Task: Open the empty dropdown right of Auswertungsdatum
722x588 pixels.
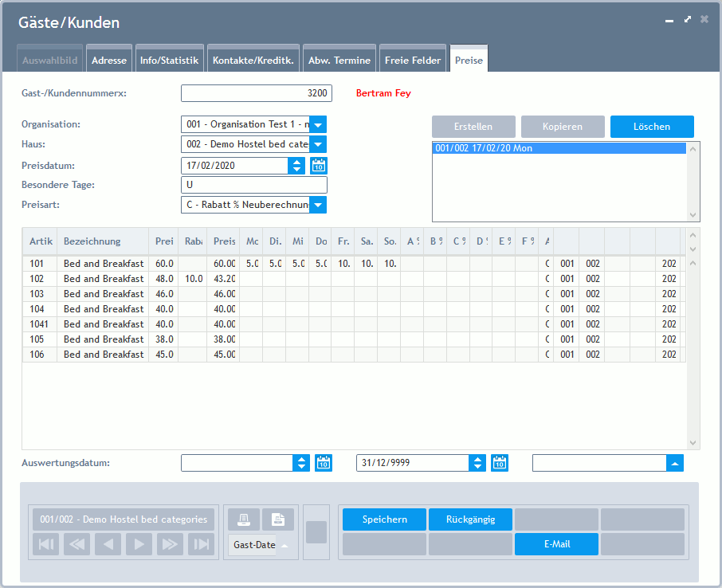Action: tap(674, 463)
